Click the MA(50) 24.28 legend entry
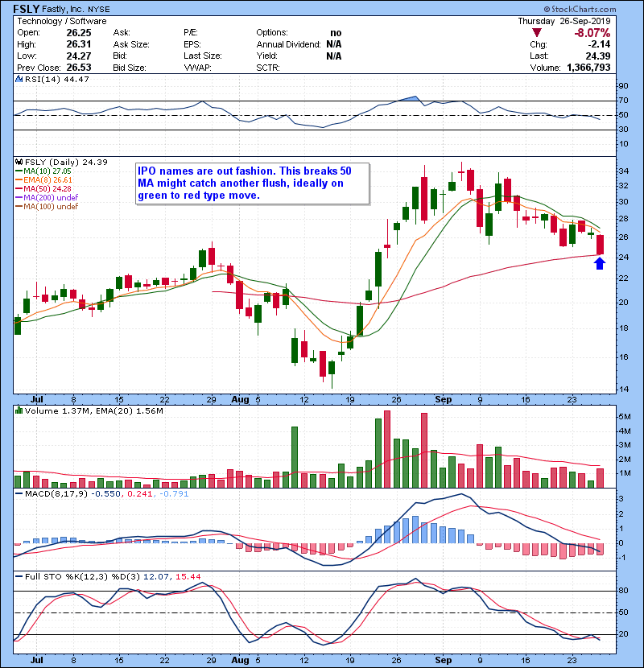The image size is (644, 668). coord(43,188)
